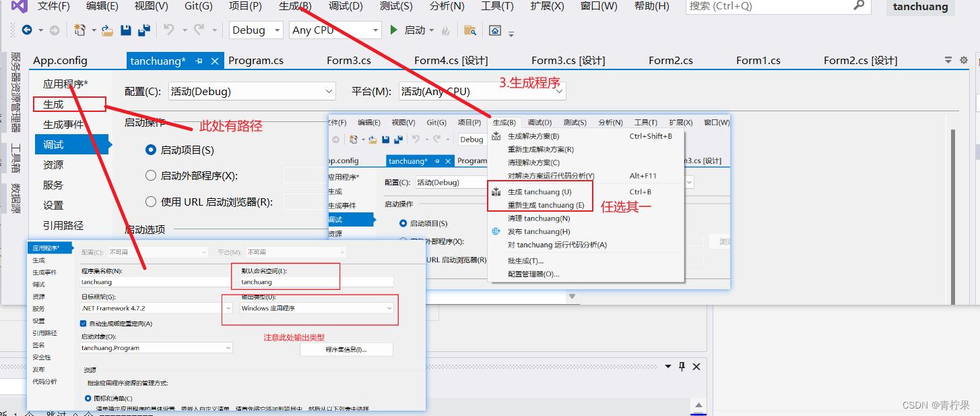Viewport: 980px width, 416px height.
Task: Click the undo icon in main toolbar
Action: pyautogui.click(x=168, y=30)
